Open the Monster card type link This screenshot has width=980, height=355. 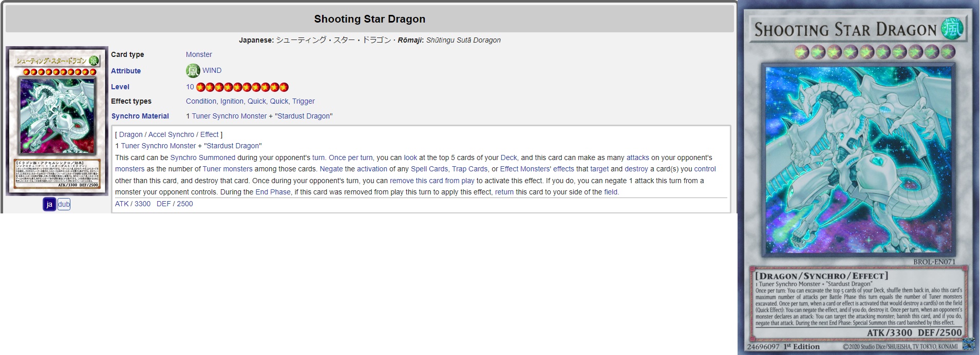pyautogui.click(x=199, y=54)
